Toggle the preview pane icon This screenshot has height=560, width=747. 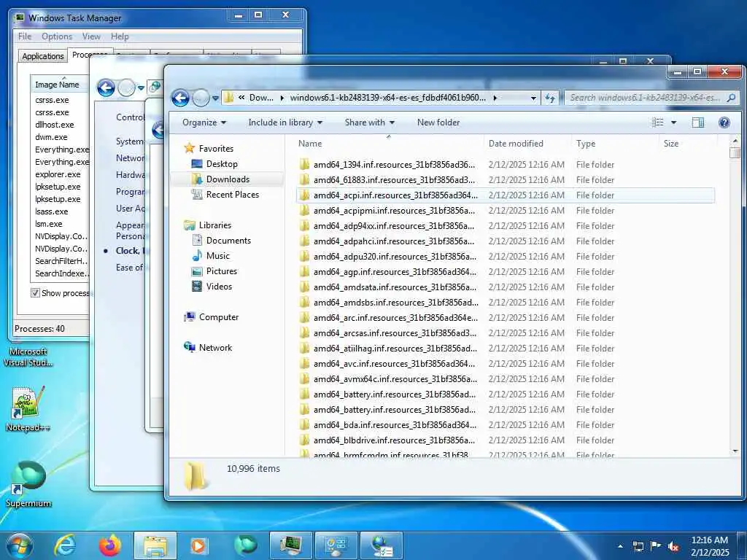coord(698,122)
